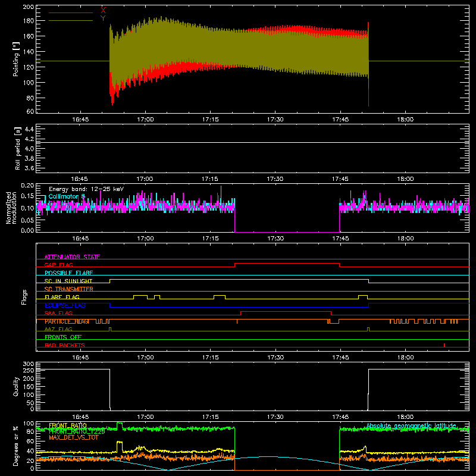Click 16:45 tick under Flags plot
This screenshot has width=476, height=476.
coord(80,358)
